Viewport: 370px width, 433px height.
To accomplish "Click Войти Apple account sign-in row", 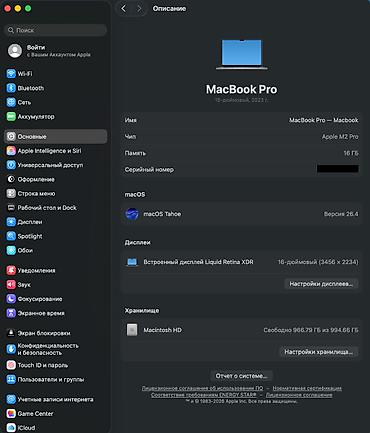I will 56,51.
